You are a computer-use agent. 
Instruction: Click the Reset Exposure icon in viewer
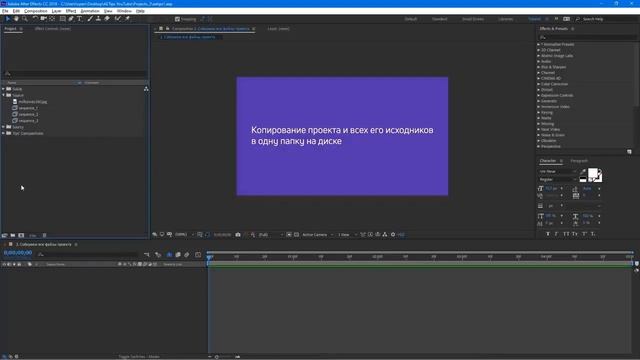[x=393, y=235]
